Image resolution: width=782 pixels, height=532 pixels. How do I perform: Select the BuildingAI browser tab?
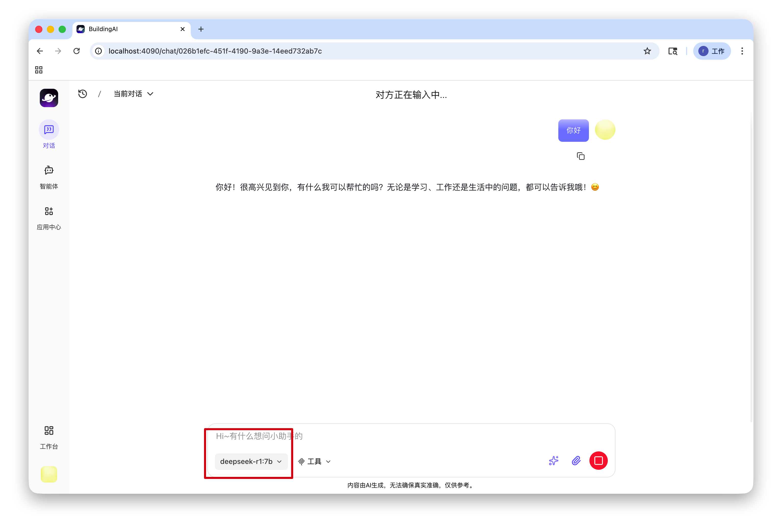(132, 29)
